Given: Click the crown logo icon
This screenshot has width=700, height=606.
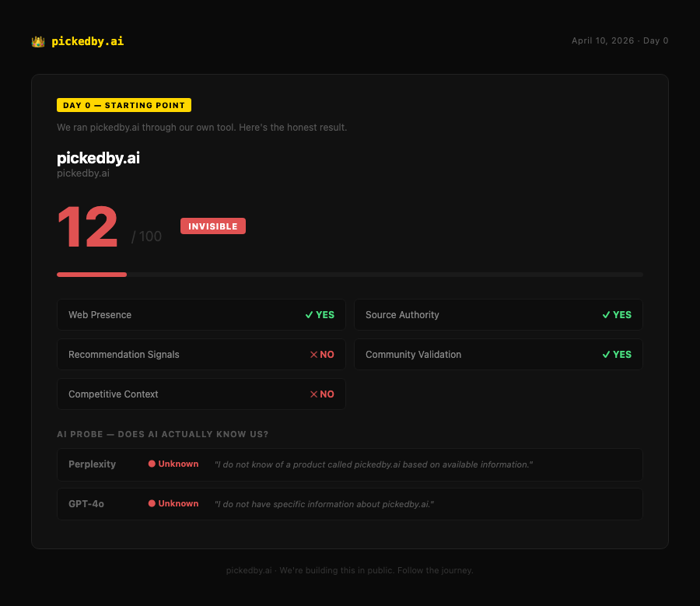Looking at the screenshot, I should [37, 41].
